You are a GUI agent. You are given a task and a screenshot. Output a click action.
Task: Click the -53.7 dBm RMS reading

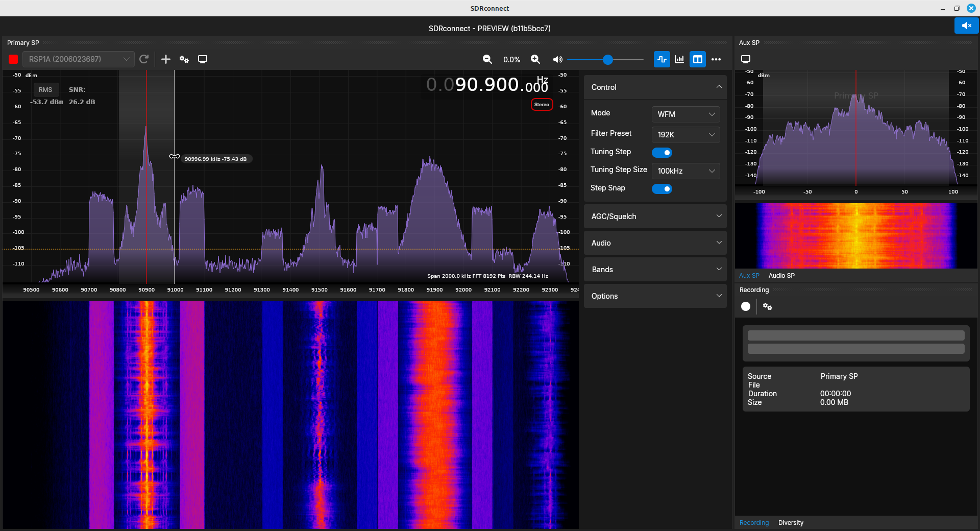click(46, 102)
